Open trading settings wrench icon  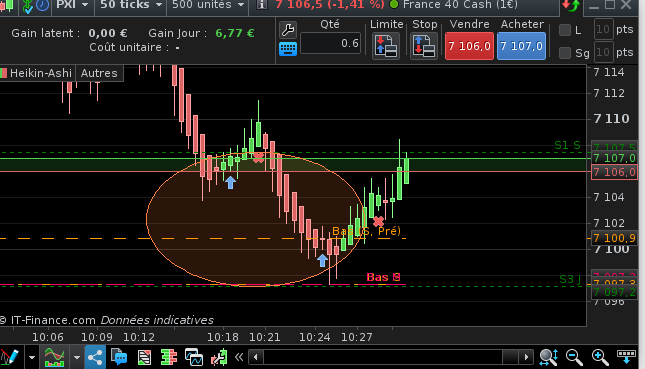coord(288,30)
